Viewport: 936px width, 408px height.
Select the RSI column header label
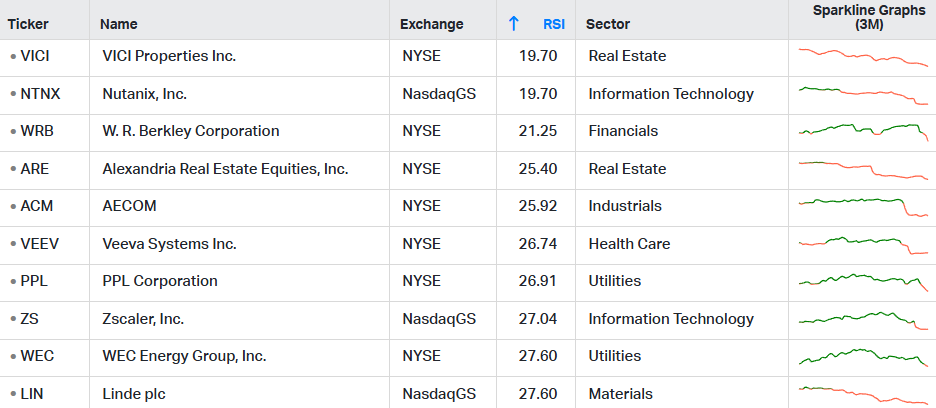coord(554,24)
